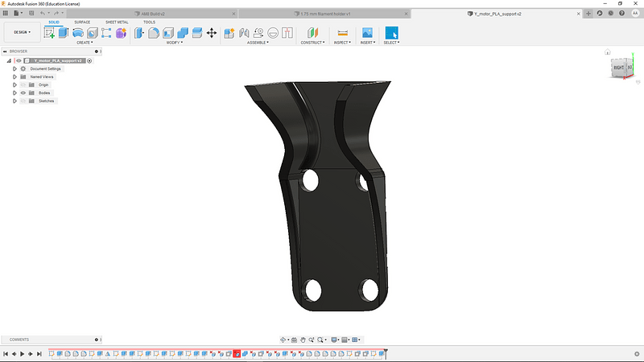Image resolution: width=644 pixels, height=362 pixels.
Task: Select the Revolve tool
Action: coord(77,33)
